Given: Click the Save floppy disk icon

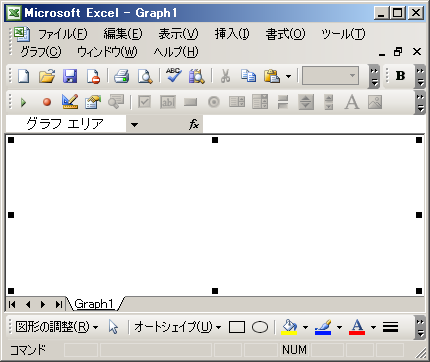Looking at the screenshot, I should pos(70,76).
